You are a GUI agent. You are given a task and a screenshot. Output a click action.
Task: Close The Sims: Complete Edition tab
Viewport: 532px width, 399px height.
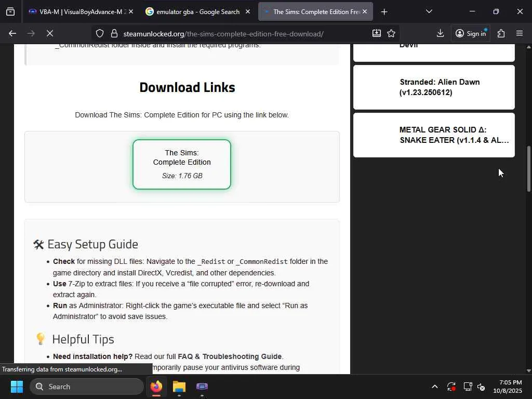pyautogui.click(x=365, y=11)
